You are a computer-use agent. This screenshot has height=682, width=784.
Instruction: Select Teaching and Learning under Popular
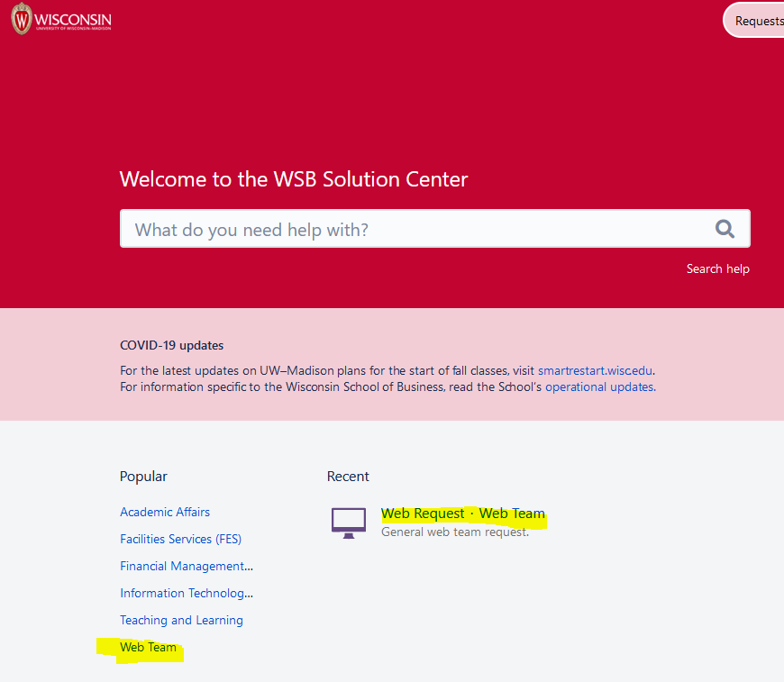coord(181,620)
